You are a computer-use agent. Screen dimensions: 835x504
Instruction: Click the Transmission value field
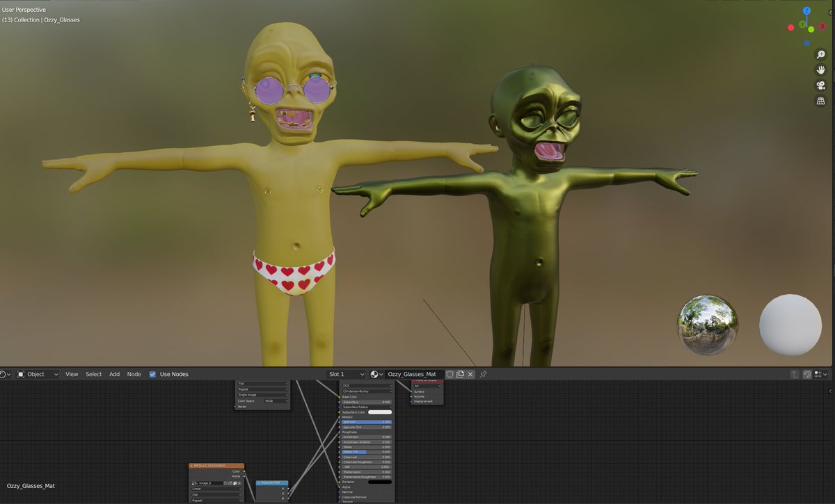(x=366, y=472)
